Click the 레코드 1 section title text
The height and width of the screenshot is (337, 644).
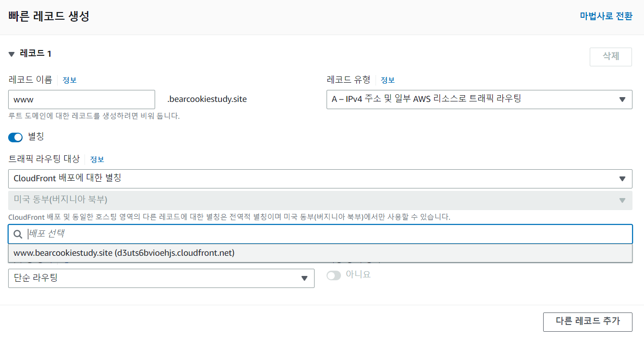coord(36,53)
